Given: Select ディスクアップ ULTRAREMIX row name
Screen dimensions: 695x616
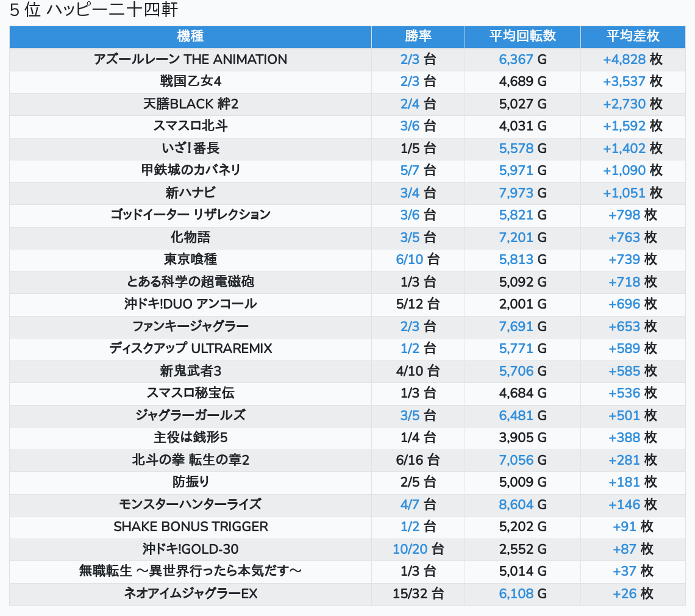Looking at the screenshot, I should [190, 349].
